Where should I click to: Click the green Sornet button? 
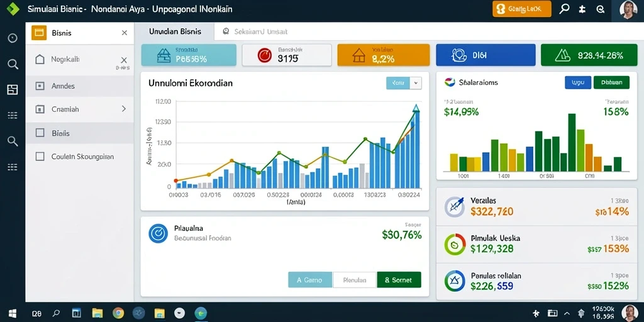coord(399,280)
